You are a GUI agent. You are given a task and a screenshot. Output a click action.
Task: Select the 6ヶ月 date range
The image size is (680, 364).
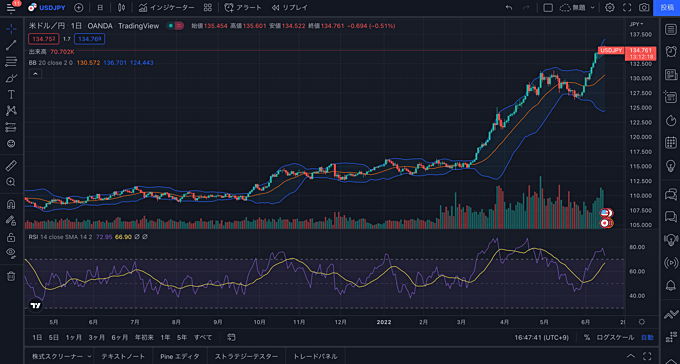120,338
